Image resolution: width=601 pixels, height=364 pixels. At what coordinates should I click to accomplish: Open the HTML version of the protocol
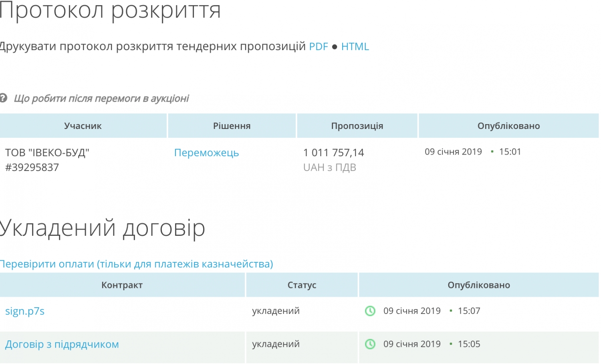[355, 46]
